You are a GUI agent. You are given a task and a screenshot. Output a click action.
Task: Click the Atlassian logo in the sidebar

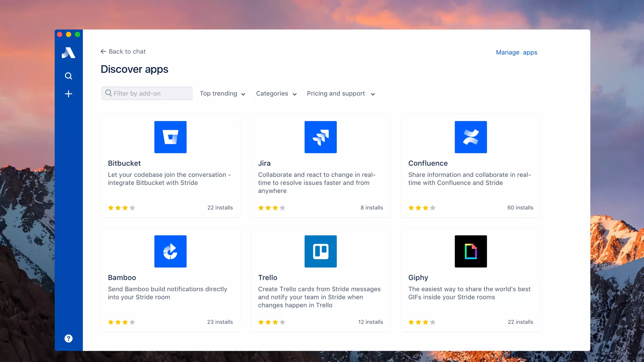coord(68,52)
